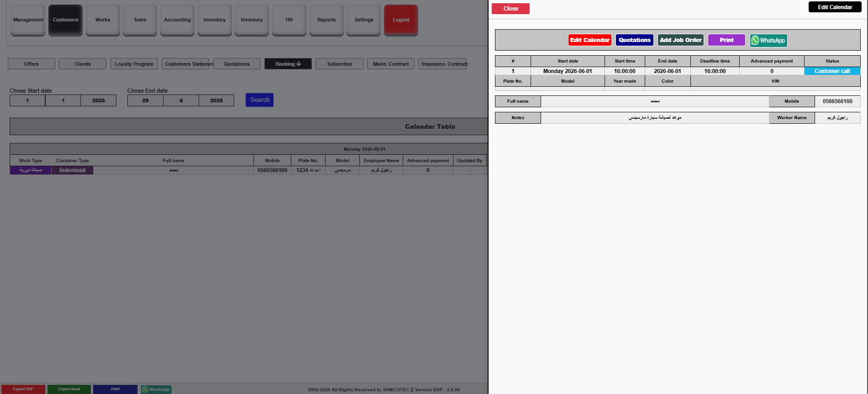The width and height of the screenshot is (868, 394).
Task: Open the Management menu
Action: (28, 20)
